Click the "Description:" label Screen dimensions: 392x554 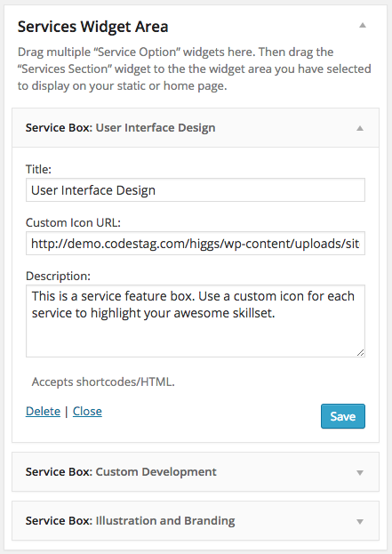(x=59, y=276)
